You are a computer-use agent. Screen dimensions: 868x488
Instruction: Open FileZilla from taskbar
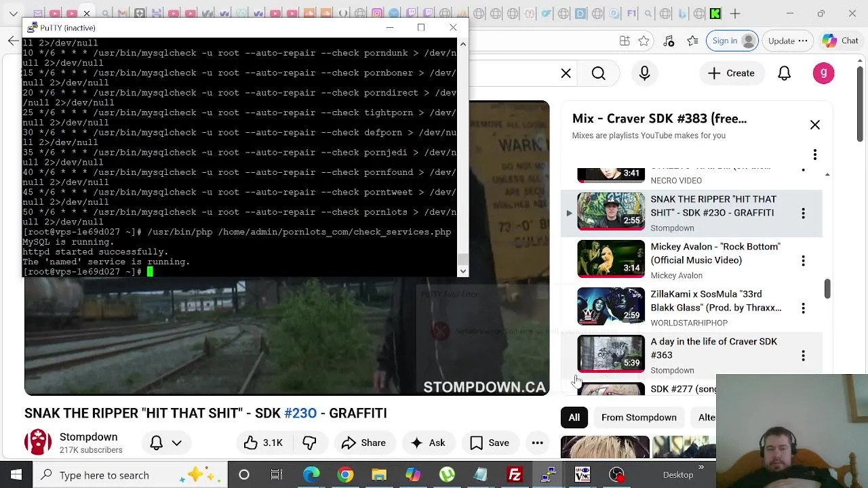tap(515, 475)
